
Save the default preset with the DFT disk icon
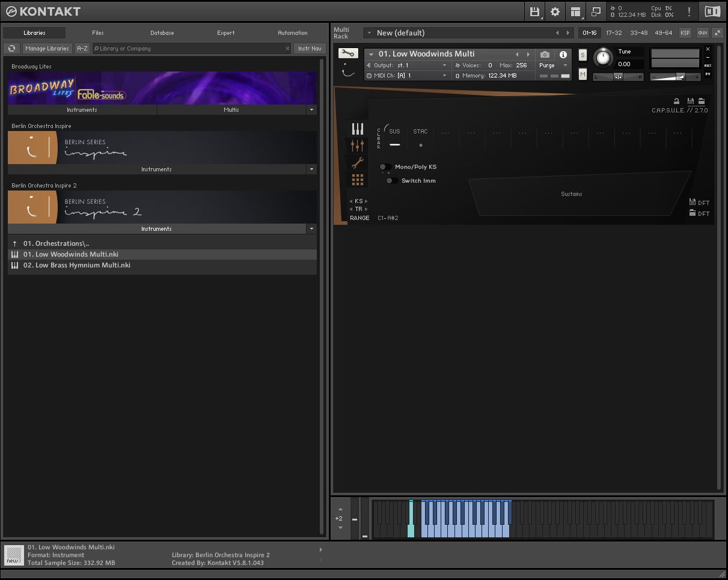pyautogui.click(x=693, y=203)
